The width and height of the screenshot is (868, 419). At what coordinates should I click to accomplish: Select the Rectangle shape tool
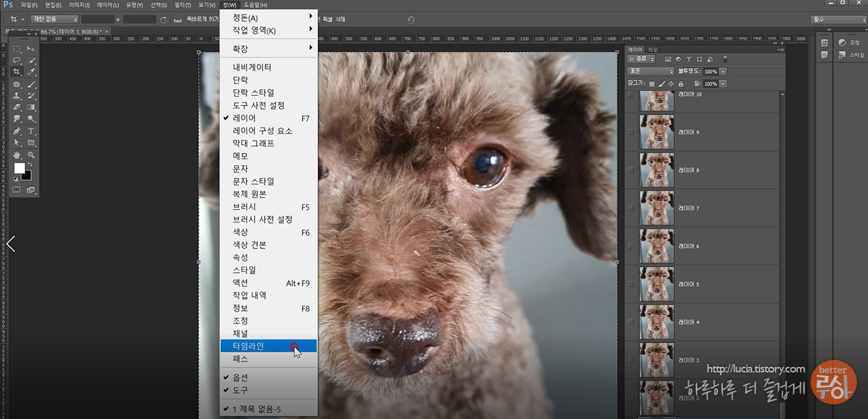coord(31,142)
